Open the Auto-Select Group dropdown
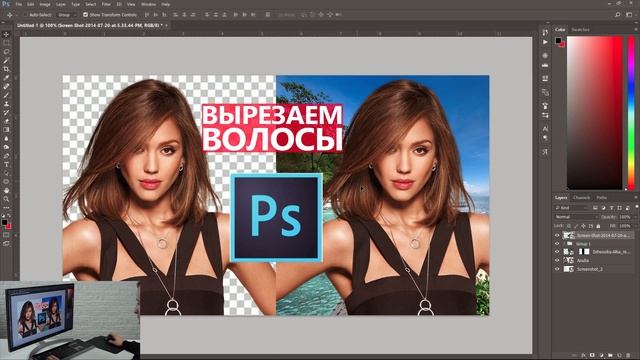This screenshot has width=640, height=360. coord(67,15)
